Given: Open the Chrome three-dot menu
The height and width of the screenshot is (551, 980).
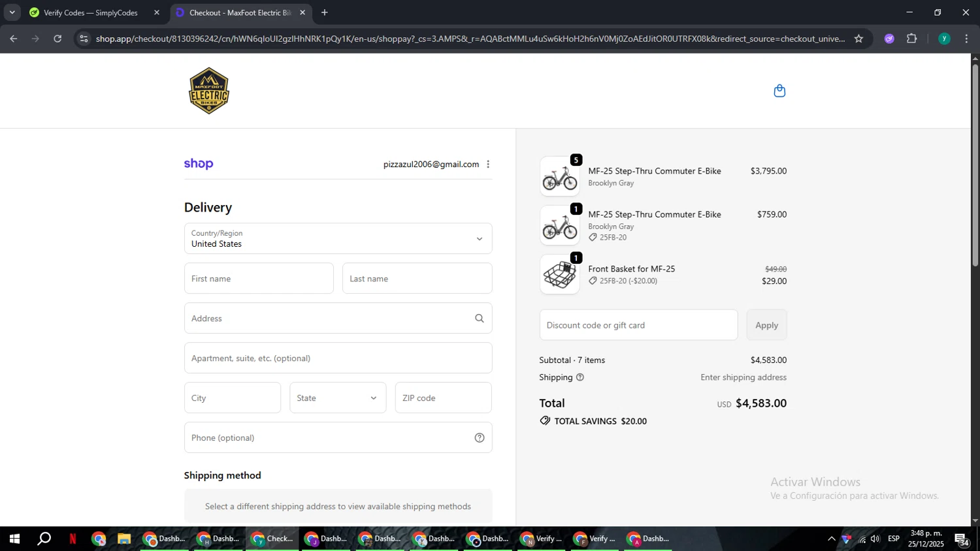Looking at the screenshot, I should 966,39.
